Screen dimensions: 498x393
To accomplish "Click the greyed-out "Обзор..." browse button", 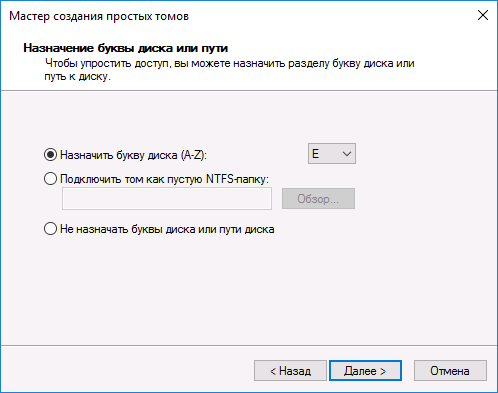I will [318, 199].
